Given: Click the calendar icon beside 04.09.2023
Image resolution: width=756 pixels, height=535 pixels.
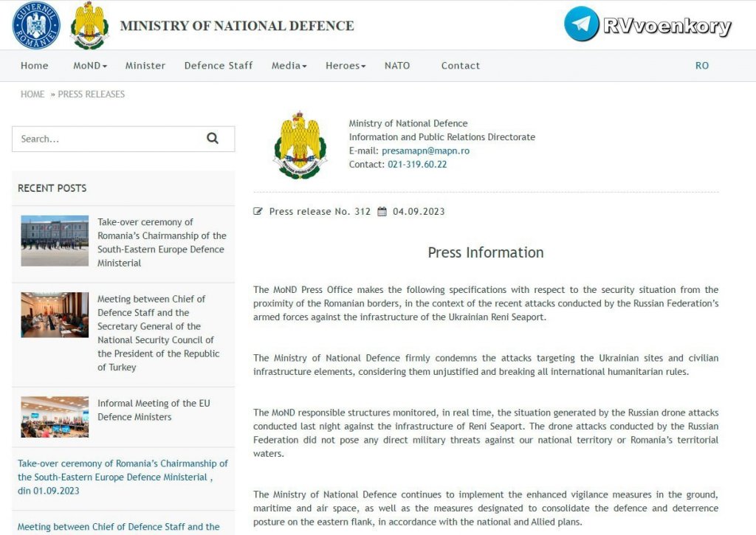Looking at the screenshot, I should pos(382,211).
